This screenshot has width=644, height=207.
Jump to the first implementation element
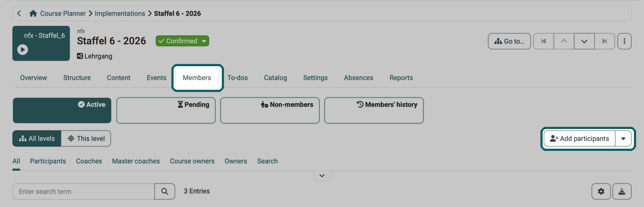click(543, 41)
